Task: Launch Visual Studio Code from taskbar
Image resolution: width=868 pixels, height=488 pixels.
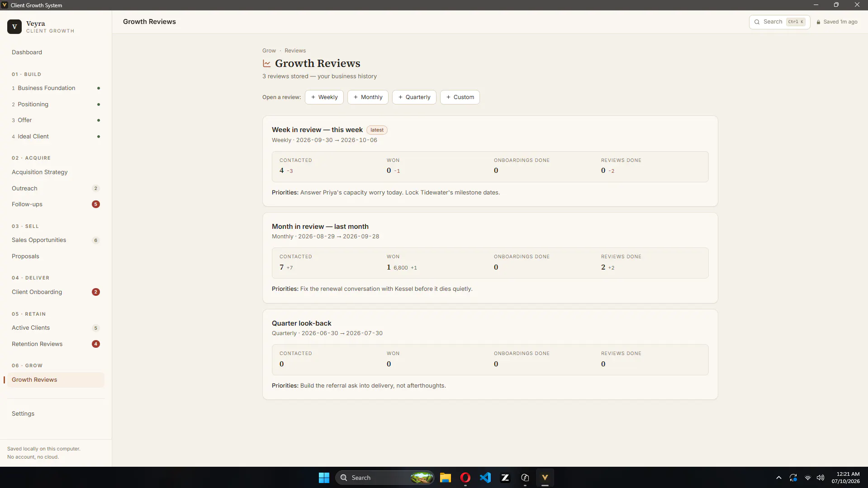Action: pyautogui.click(x=485, y=478)
